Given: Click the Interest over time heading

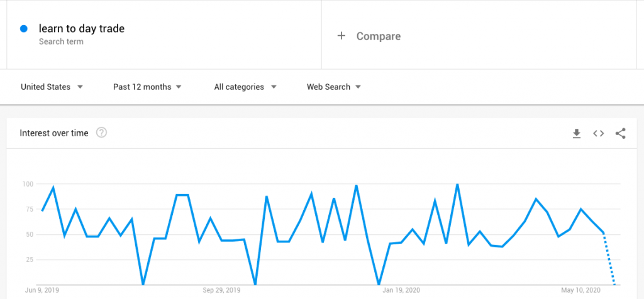Looking at the screenshot, I should [x=54, y=133].
